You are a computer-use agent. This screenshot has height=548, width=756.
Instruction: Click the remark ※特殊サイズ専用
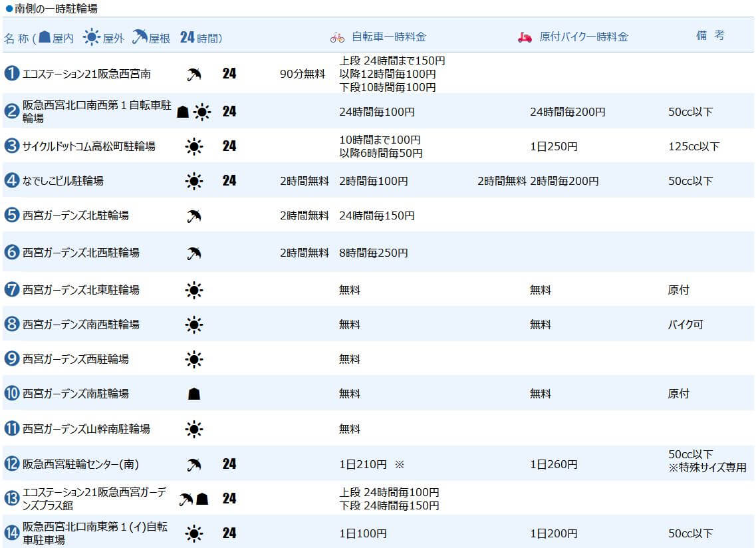click(x=707, y=468)
